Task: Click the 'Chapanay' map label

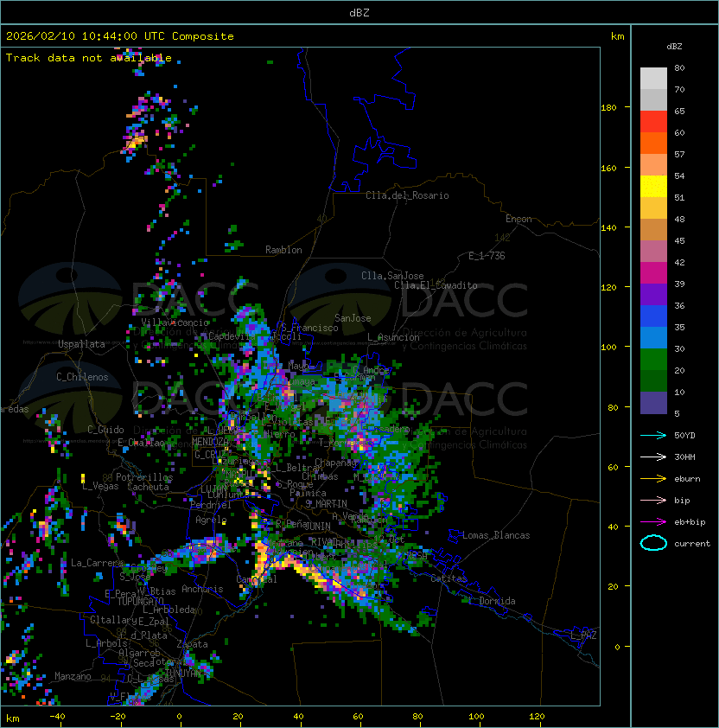Action: click(x=335, y=463)
